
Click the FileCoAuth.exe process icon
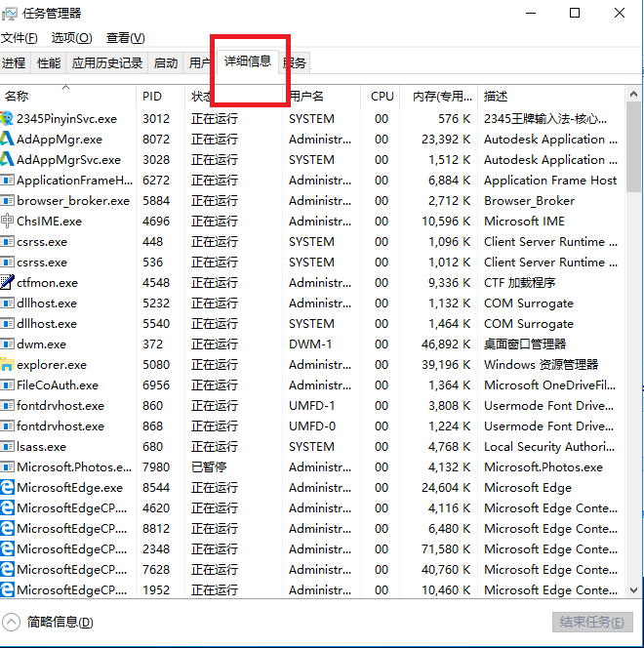7,385
